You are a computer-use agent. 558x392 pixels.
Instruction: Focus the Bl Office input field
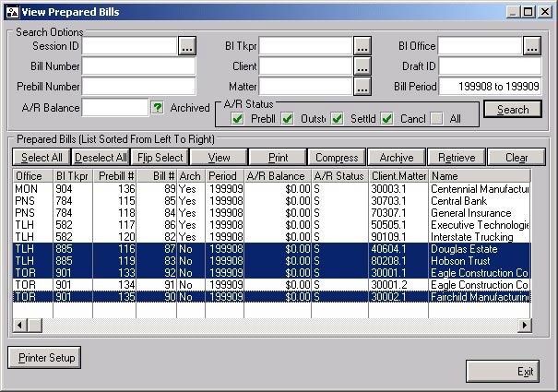[480, 46]
